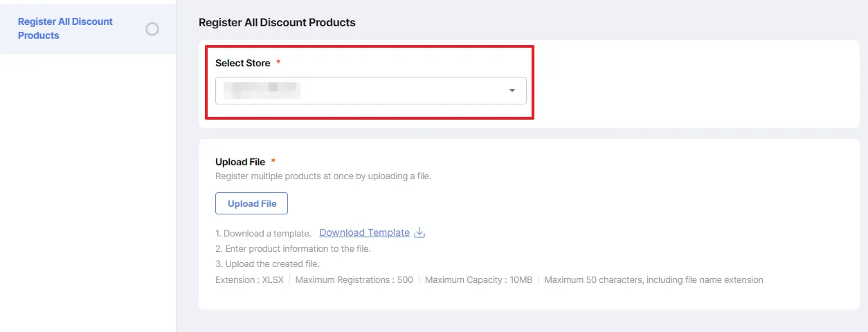868x332 pixels.
Task: Open Register All Discount Products sidebar item
Action: tap(65, 28)
